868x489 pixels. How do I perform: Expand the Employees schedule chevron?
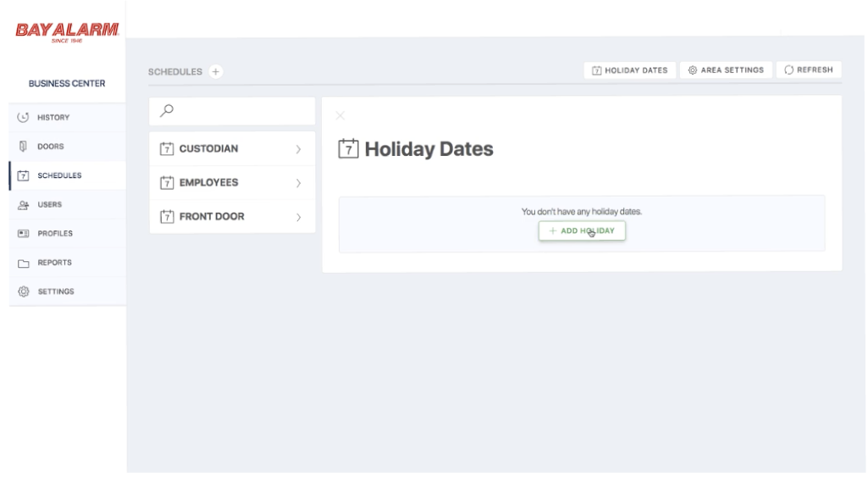(298, 183)
